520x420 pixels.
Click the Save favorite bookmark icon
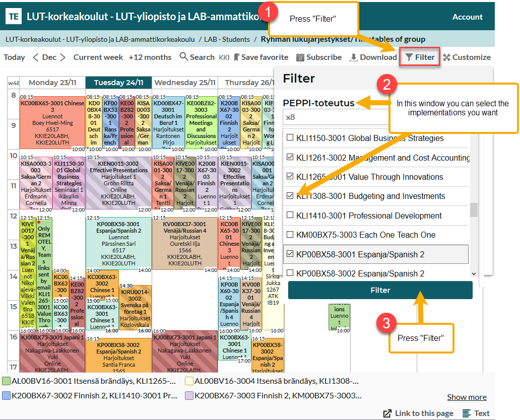point(237,57)
